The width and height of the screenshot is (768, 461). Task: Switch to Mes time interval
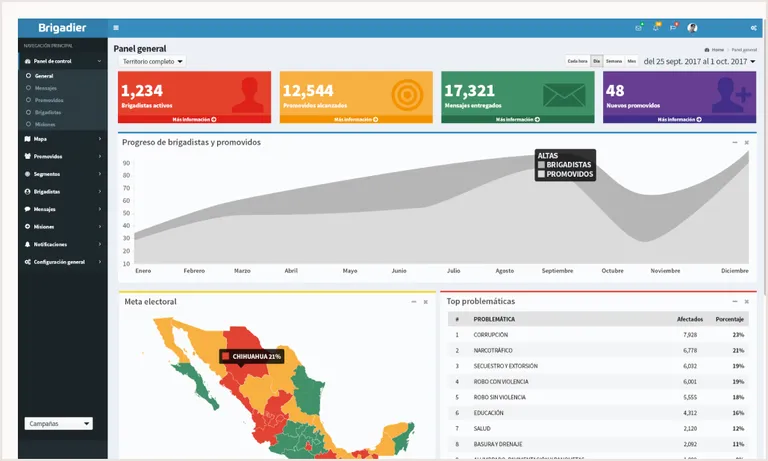[632, 61]
